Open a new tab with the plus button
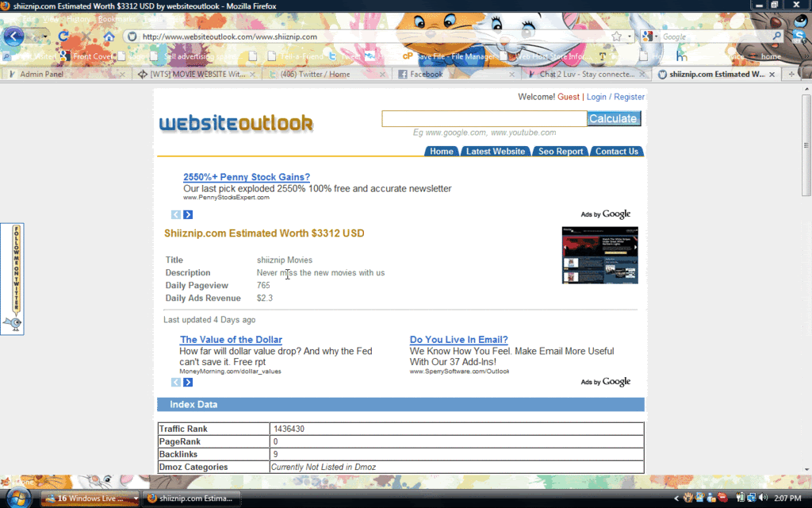This screenshot has height=508, width=812. 791,74
